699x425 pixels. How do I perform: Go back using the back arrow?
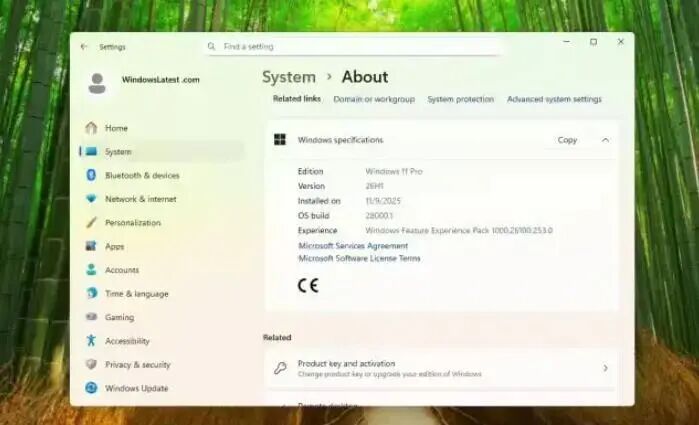click(x=84, y=46)
